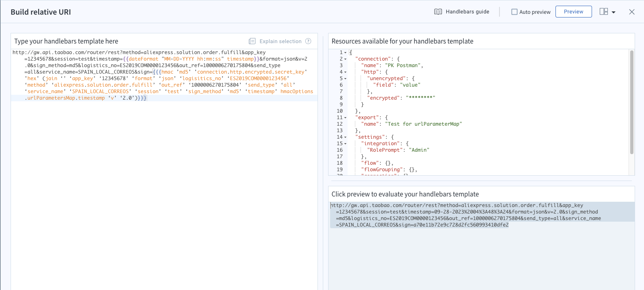Collapse the "export" node on line 11
644x290 pixels.
tap(346, 118)
